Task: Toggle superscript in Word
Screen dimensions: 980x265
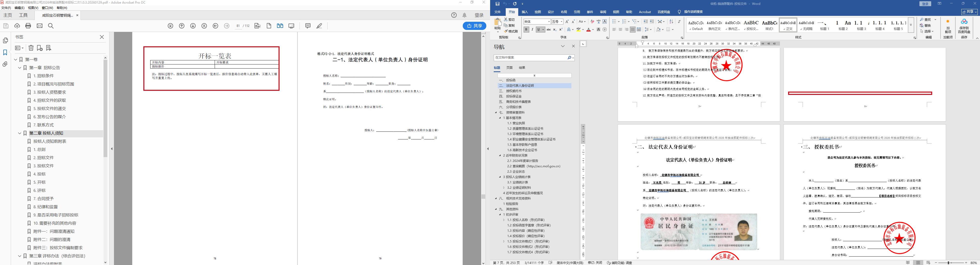Action: pos(561,29)
